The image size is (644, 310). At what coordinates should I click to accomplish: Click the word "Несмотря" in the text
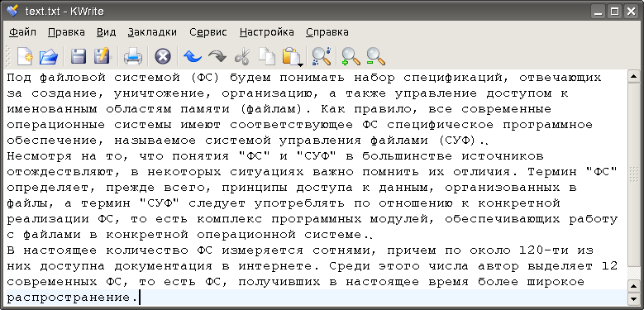pyautogui.click(x=40, y=156)
